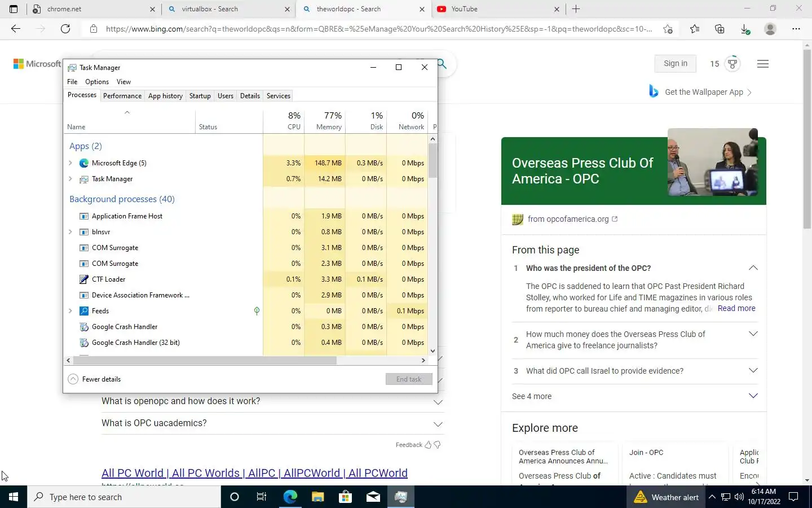812x508 pixels.
Task: Add this page to favorites star icon
Action: [x=668, y=29]
